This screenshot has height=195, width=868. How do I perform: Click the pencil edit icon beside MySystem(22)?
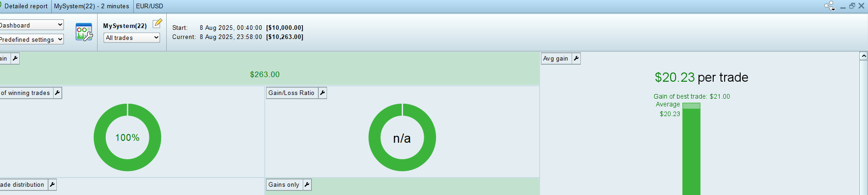157,23
